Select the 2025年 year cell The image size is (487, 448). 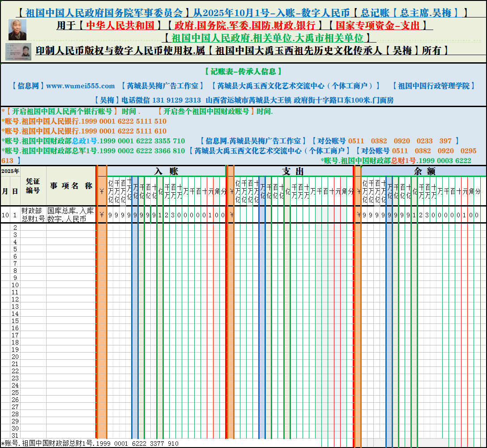[10, 171]
